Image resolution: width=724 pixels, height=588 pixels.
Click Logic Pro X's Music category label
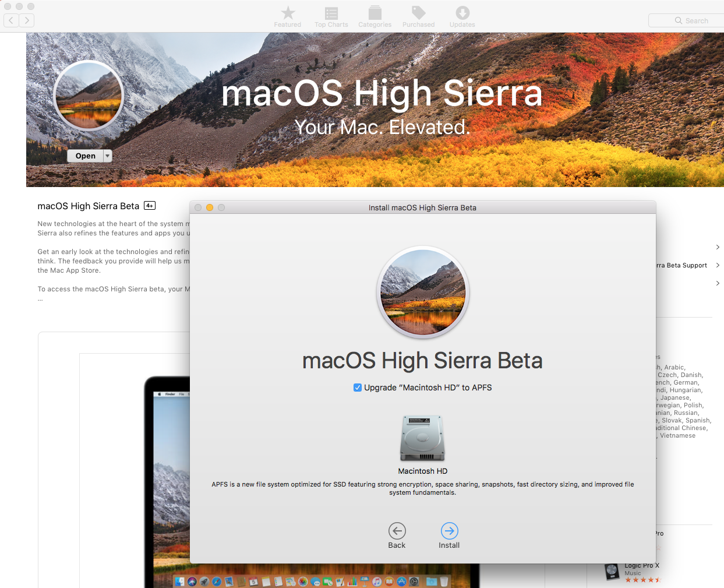pyautogui.click(x=633, y=573)
